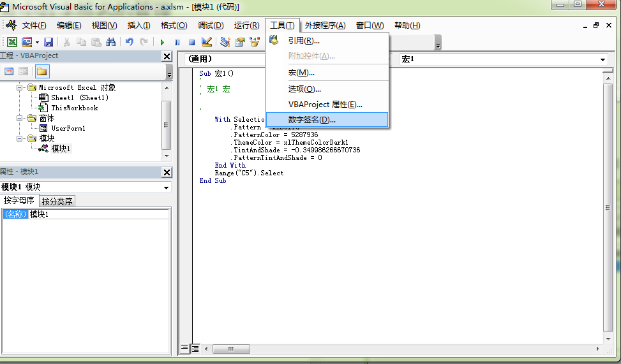Image resolution: width=621 pixels, height=364 pixels.
Task: Click View Object icon in project panel
Action: pyautogui.click(x=24, y=71)
